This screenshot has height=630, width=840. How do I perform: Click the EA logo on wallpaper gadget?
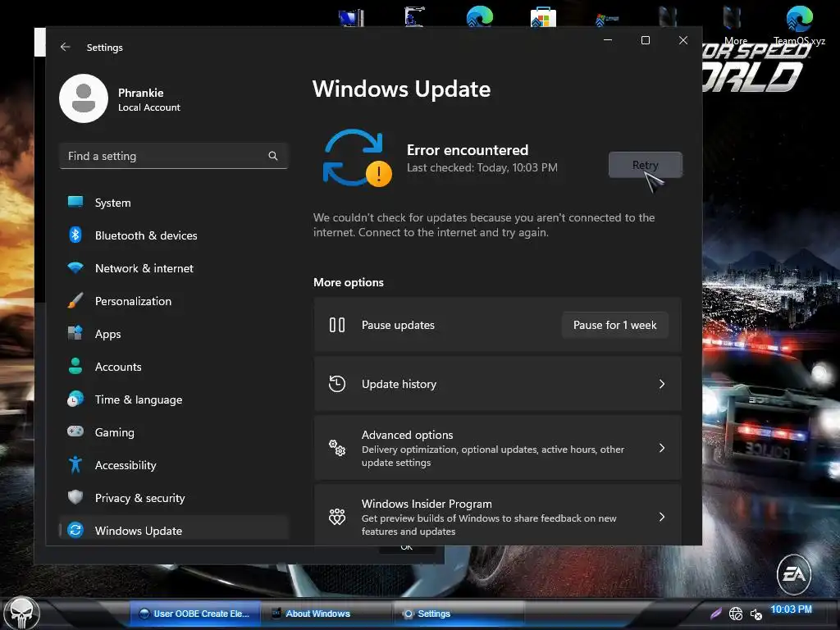[x=794, y=574]
